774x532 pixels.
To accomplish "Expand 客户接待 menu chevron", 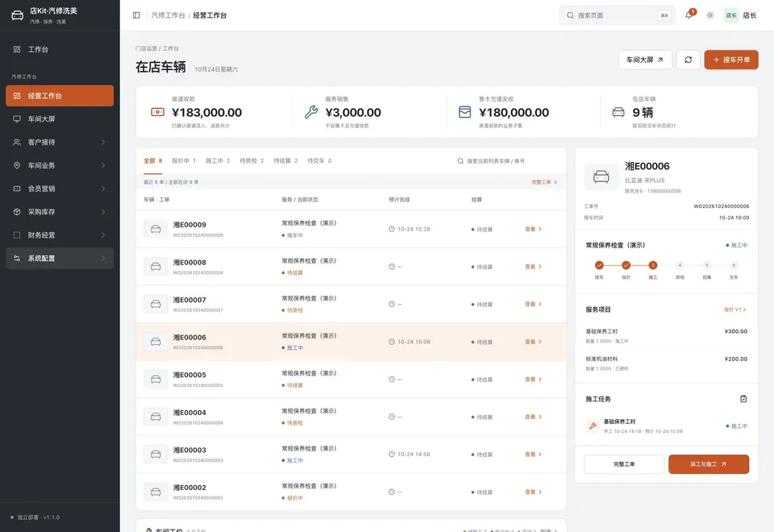I will (x=103, y=142).
